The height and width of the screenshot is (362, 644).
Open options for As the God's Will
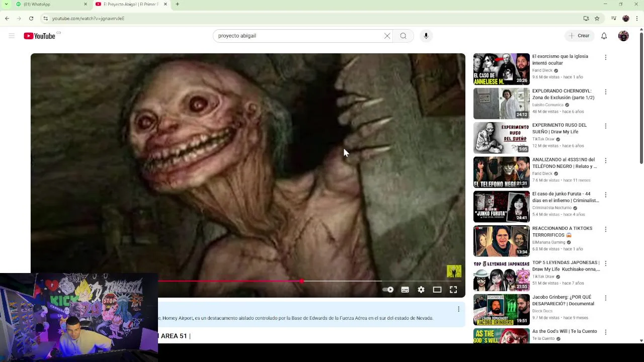pyautogui.click(x=606, y=332)
